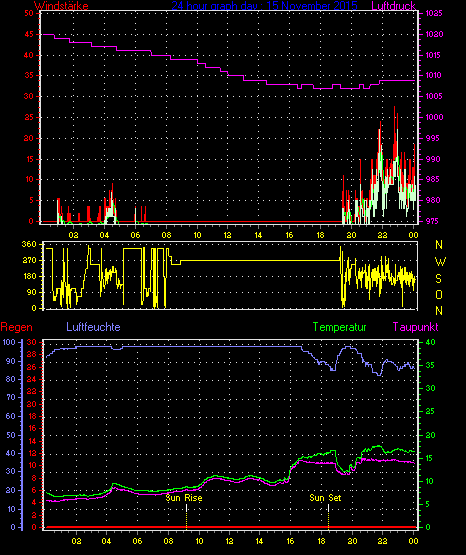Click the 360 degree axis label
The image size is (466, 555).
29,244
